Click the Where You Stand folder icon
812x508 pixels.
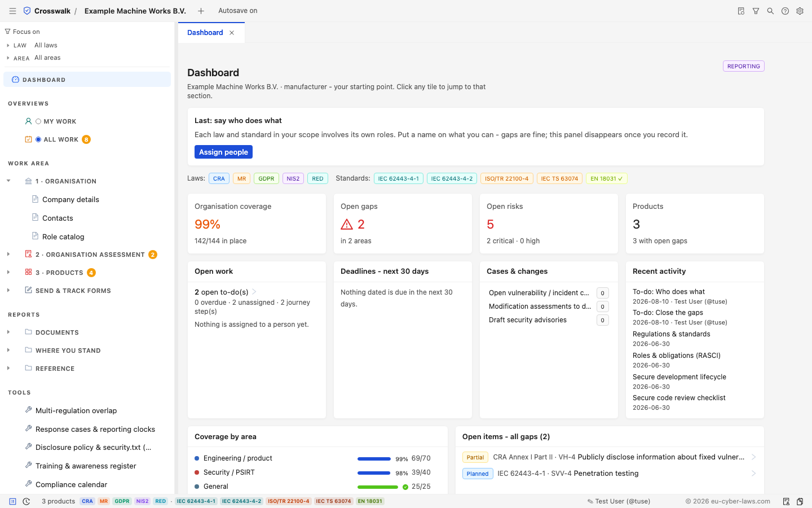click(x=28, y=350)
